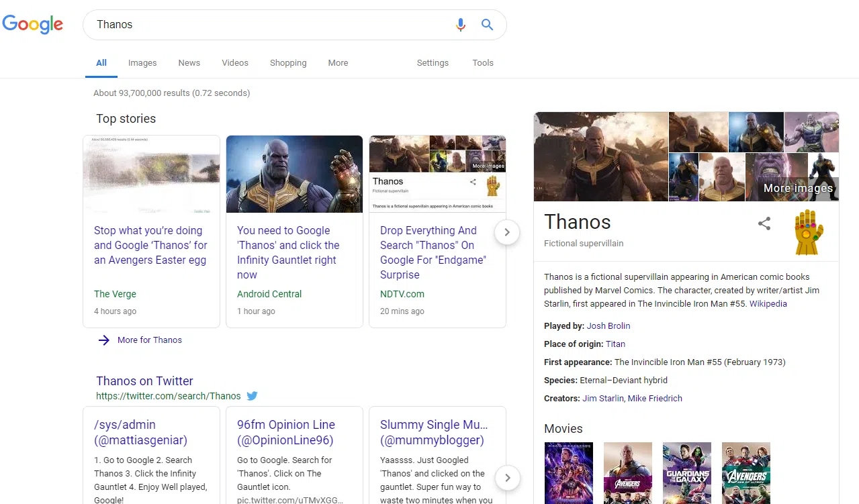Click the microphone voice search icon

(x=460, y=25)
